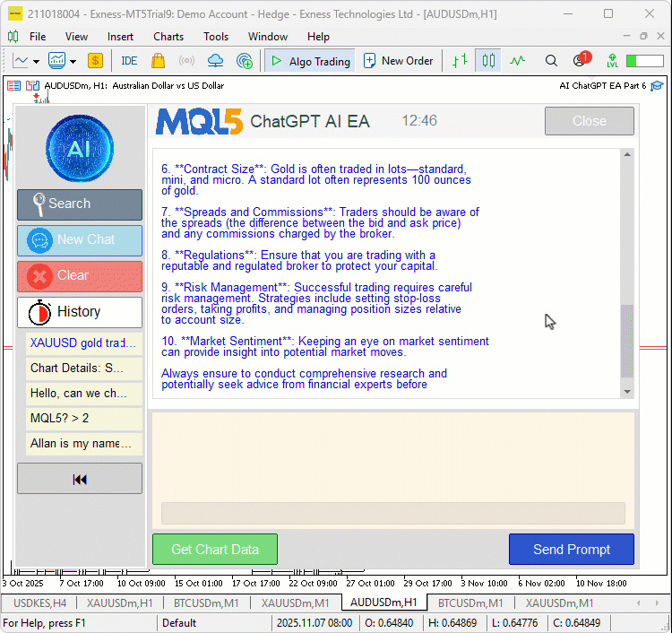The width and height of the screenshot is (672, 633).
Task: Click the close price C: 0.64849
Action: coord(576,623)
